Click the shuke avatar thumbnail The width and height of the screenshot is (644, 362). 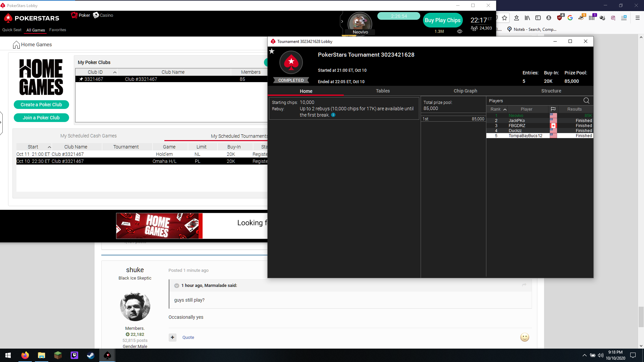[x=135, y=306]
